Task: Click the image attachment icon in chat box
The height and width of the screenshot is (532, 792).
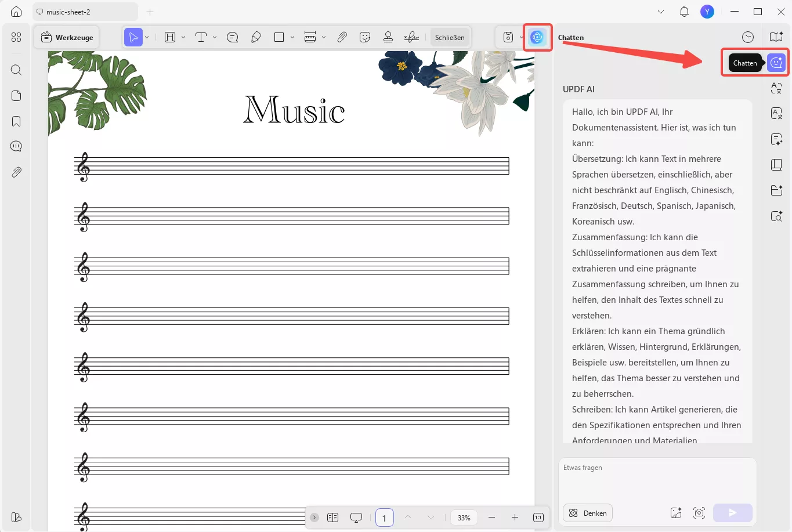Action: 675,513
